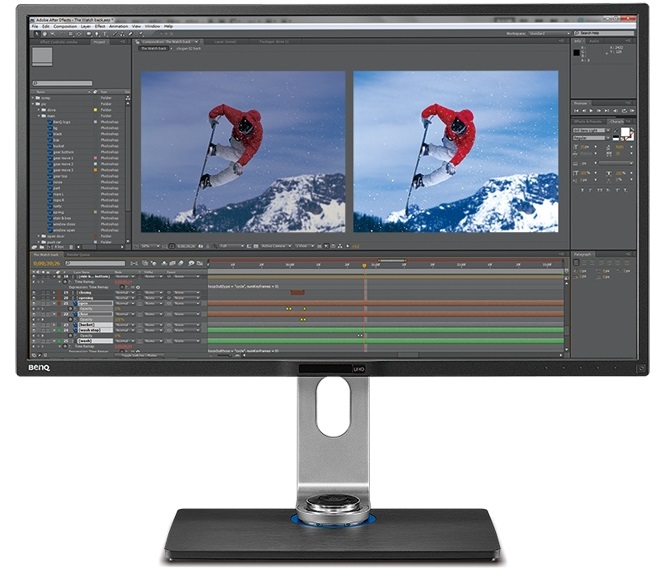Start RAM preview in Preview panel

pos(632,111)
